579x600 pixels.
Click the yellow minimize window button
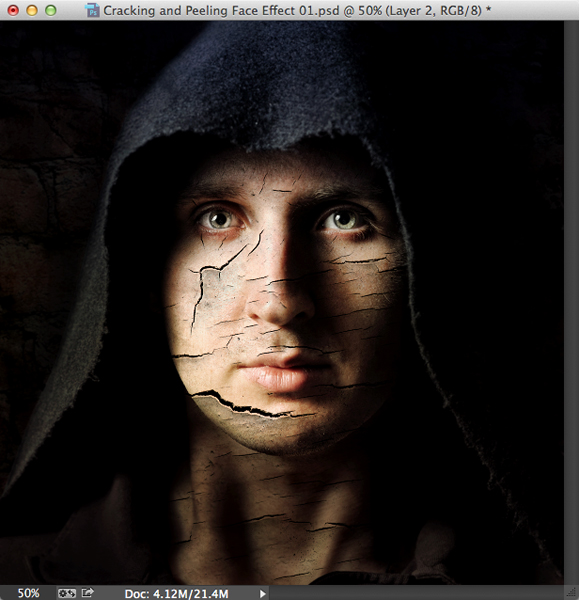pyautogui.click(x=32, y=10)
